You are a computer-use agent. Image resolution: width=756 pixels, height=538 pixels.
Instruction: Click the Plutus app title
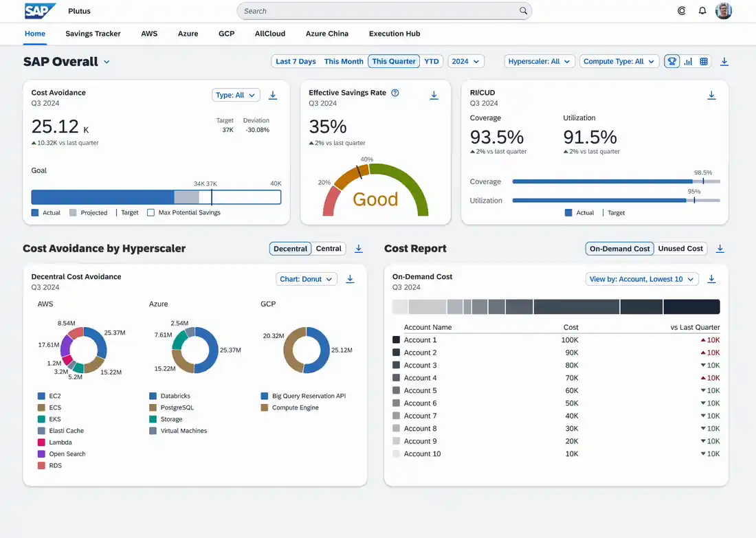tap(79, 10)
